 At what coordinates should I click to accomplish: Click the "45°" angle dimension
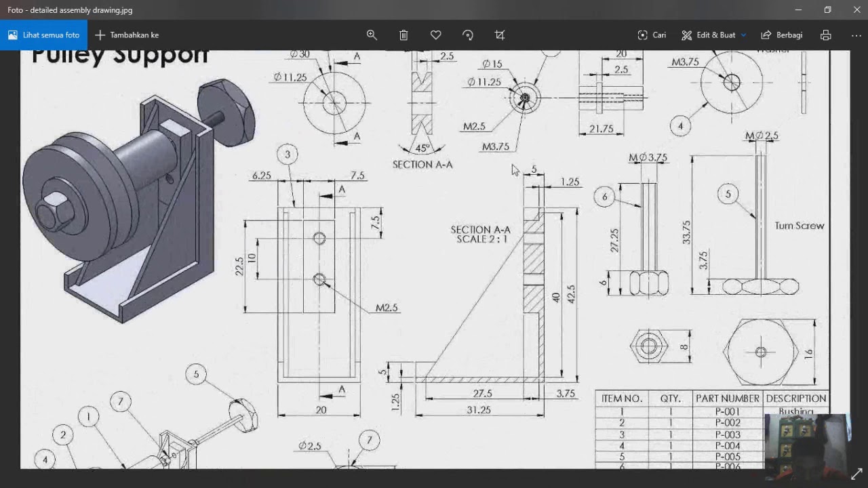pyautogui.click(x=422, y=148)
